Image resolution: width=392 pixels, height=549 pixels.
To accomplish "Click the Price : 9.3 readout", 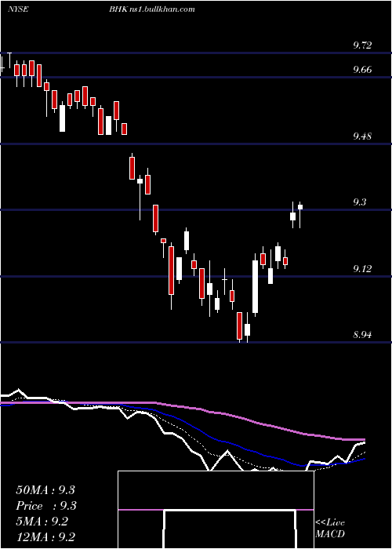I will point(46,506).
